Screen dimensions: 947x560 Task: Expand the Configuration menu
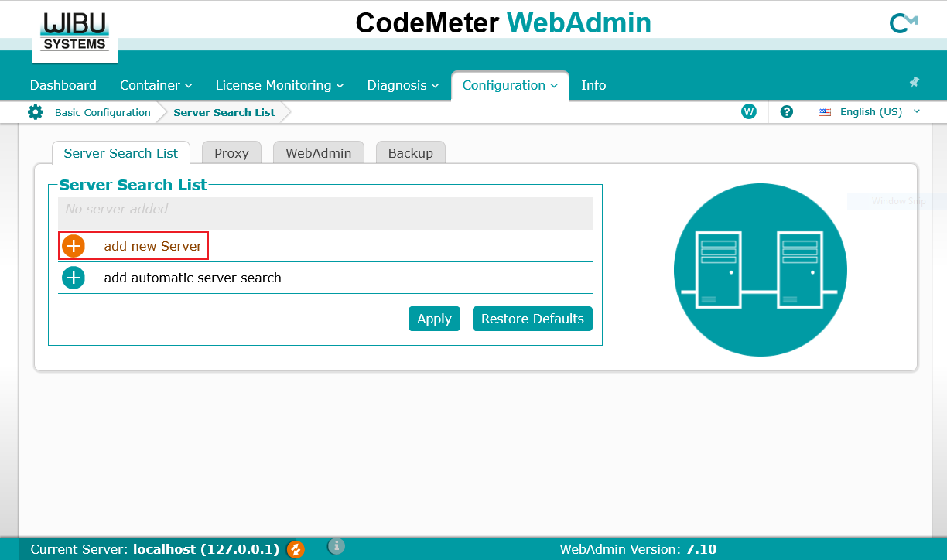pyautogui.click(x=510, y=85)
